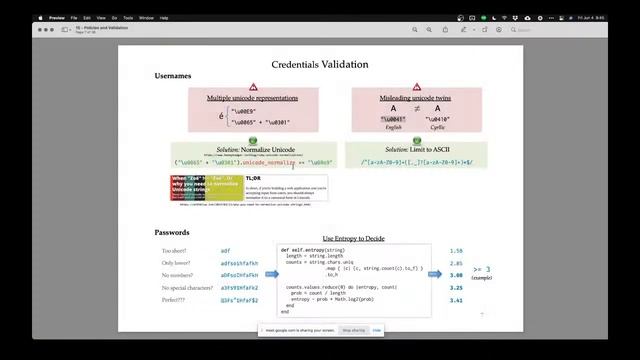
Task: Click the Dropbox icon in menu bar
Action: tap(515, 18)
